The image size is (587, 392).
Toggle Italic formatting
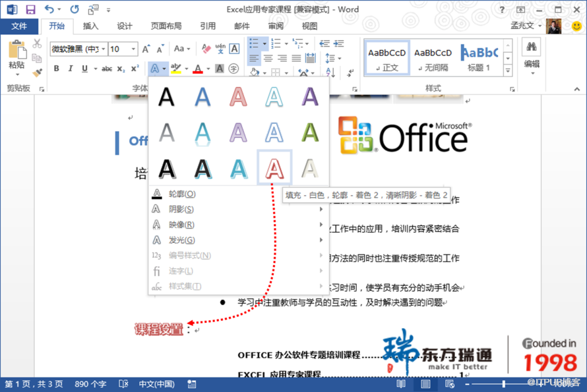click(71, 69)
